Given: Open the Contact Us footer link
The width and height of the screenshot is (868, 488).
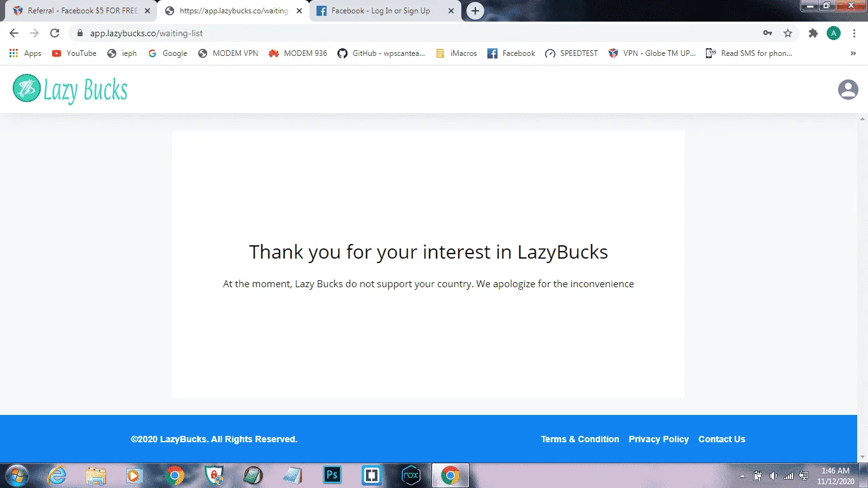Looking at the screenshot, I should [722, 439].
